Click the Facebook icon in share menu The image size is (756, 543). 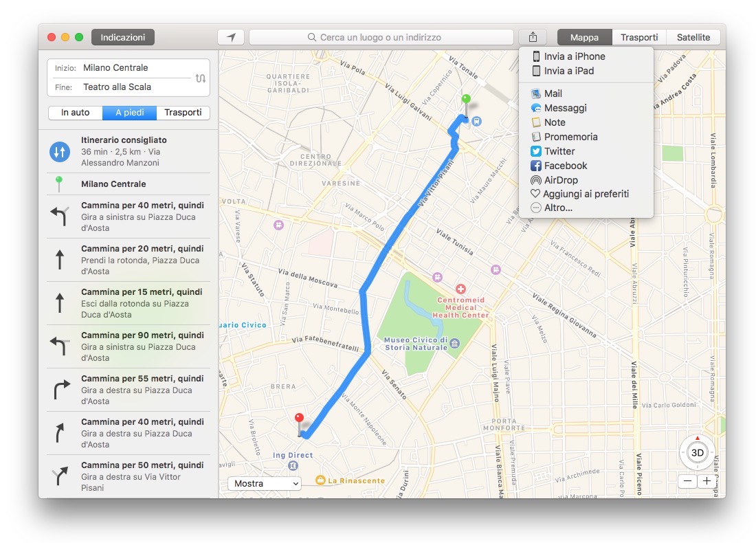(x=535, y=166)
